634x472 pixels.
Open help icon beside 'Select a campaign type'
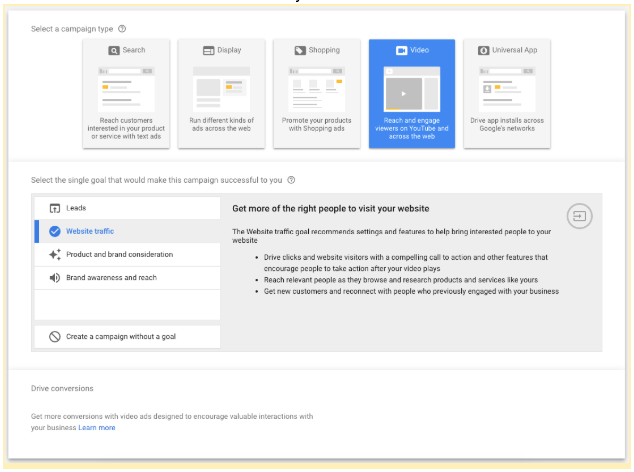pos(122,29)
